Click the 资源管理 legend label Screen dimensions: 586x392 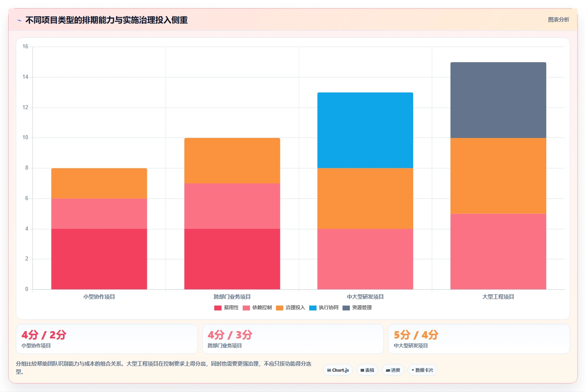pyautogui.click(x=362, y=308)
